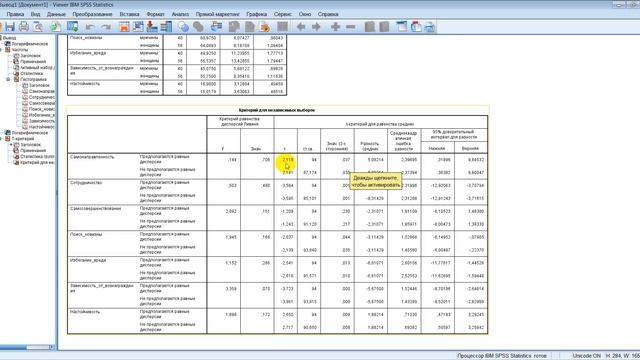640x360 pixels.
Task: Open Print Preview with the magnifier page icon
Action: point(38,27)
